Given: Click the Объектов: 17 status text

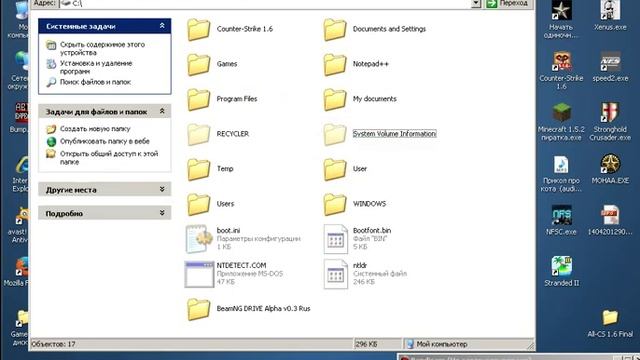Looking at the screenshot, I should tap(53, 344).
